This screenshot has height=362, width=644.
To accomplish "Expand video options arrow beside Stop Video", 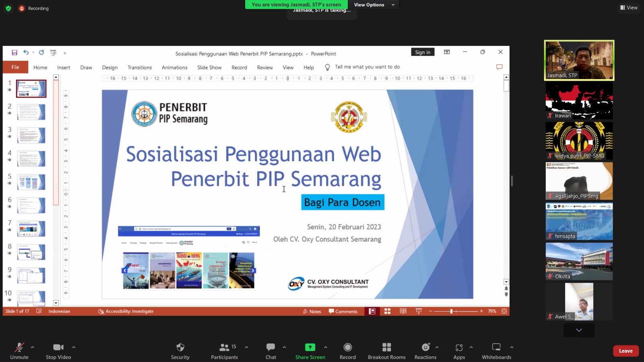I will click(74, 347).
